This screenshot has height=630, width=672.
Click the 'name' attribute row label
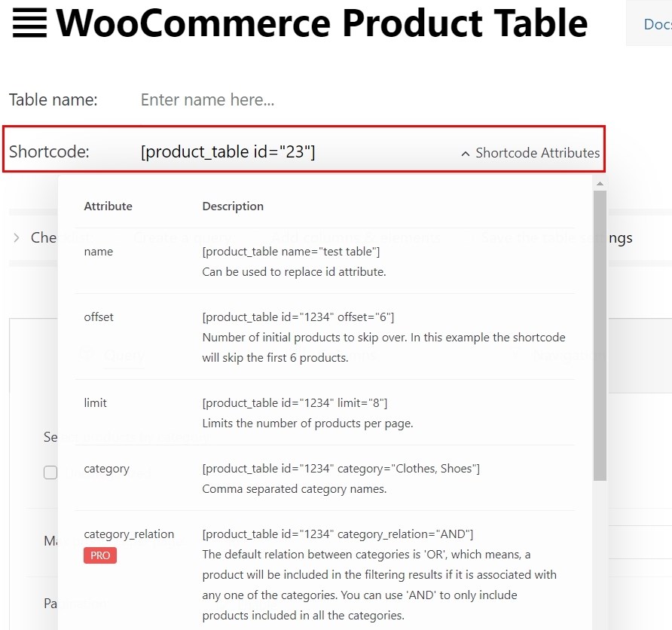99,252
